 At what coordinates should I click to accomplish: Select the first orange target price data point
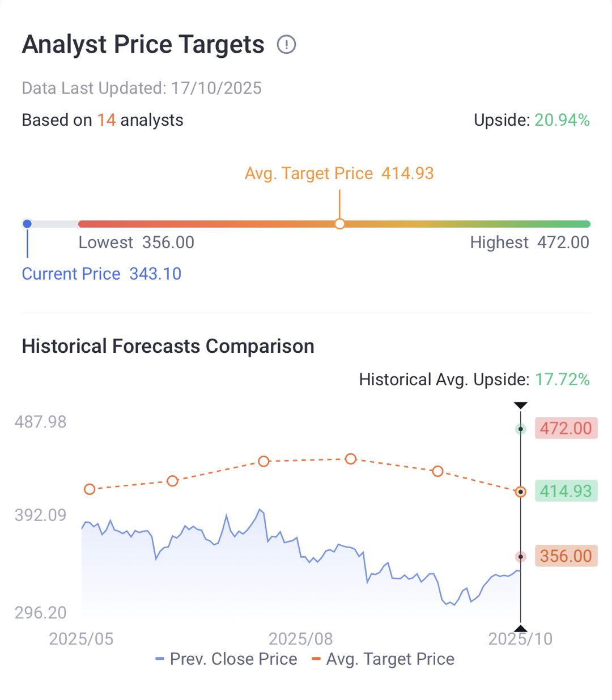pos(90,489)
